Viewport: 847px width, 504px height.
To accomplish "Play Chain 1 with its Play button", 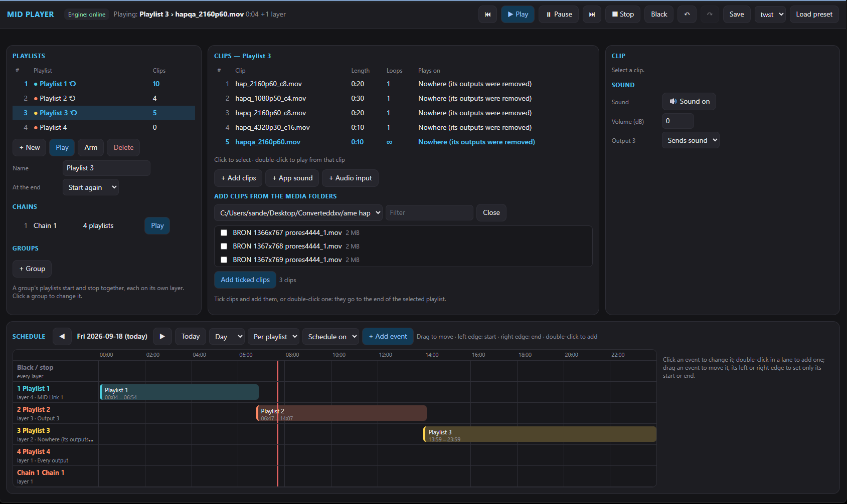I will click(x=157, y=226).
